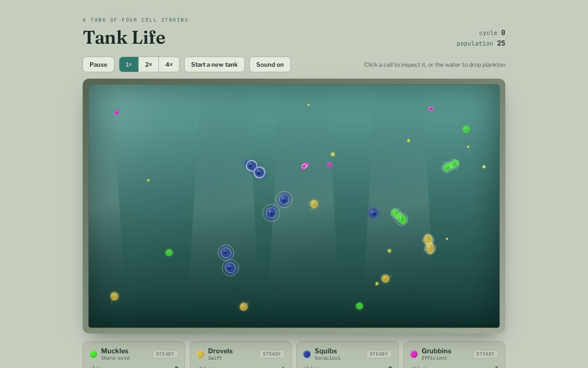The image size is (588, 368).
Task: Click the population count 25
Action: pos(501,43)
